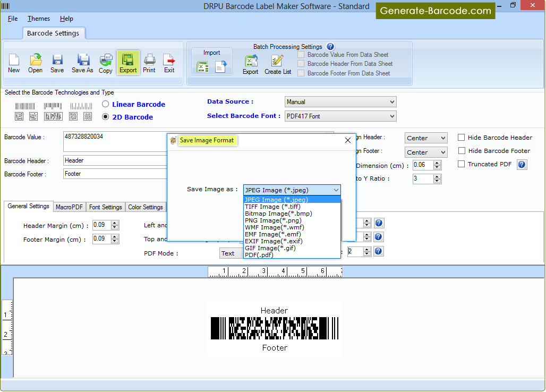Open the Help menu
This screenshot has height=392, width=546.
[x=66, y=19]
